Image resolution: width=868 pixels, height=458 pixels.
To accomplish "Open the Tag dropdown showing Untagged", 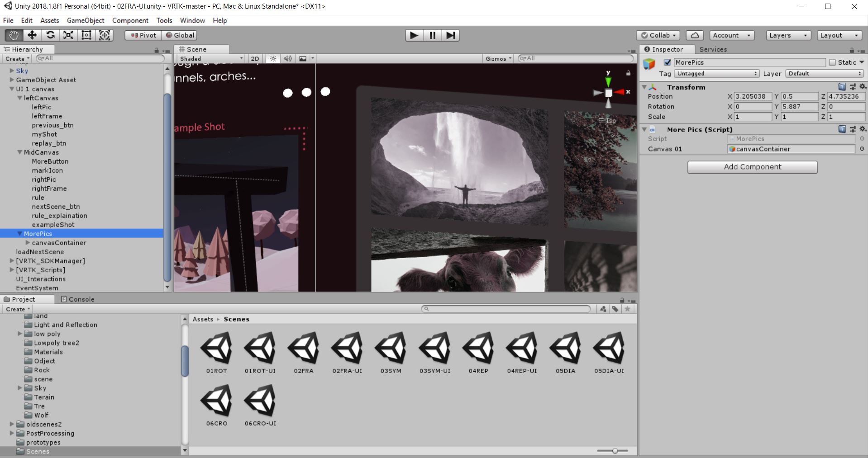I will coord(716,73).
